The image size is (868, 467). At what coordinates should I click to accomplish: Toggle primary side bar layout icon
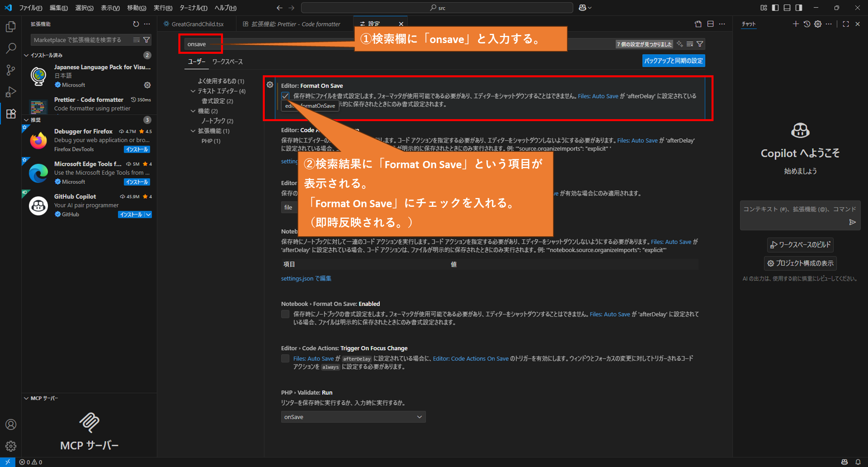point(775,8)
